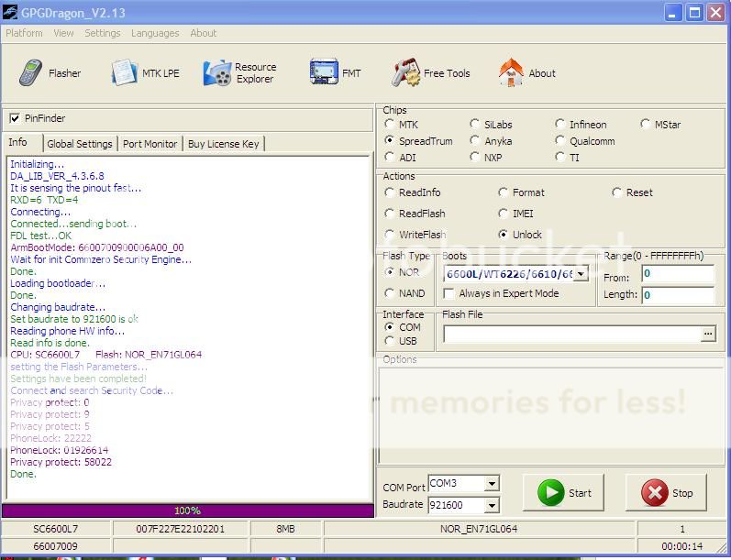Click the range Length input field
The width and height of the screenshot is (731, 560).
678,295
